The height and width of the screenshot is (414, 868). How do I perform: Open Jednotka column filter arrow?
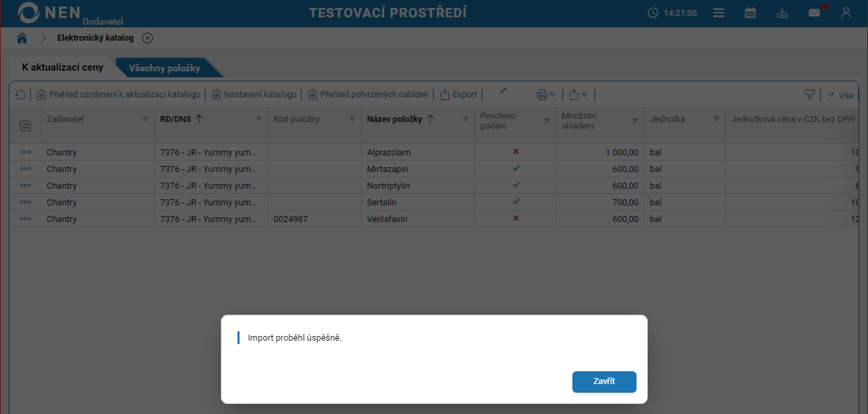[x=717, y=119]
